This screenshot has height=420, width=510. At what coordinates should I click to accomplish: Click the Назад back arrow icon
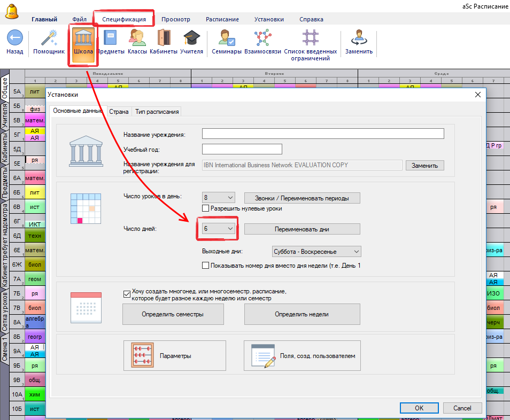(x=14, y=38)
